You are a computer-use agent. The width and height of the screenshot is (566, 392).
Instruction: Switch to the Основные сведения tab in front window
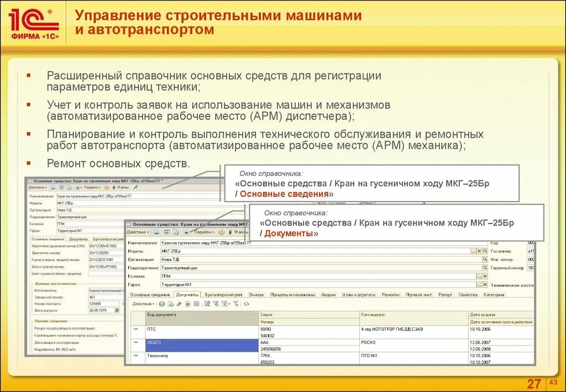click(x=150, y=295)
